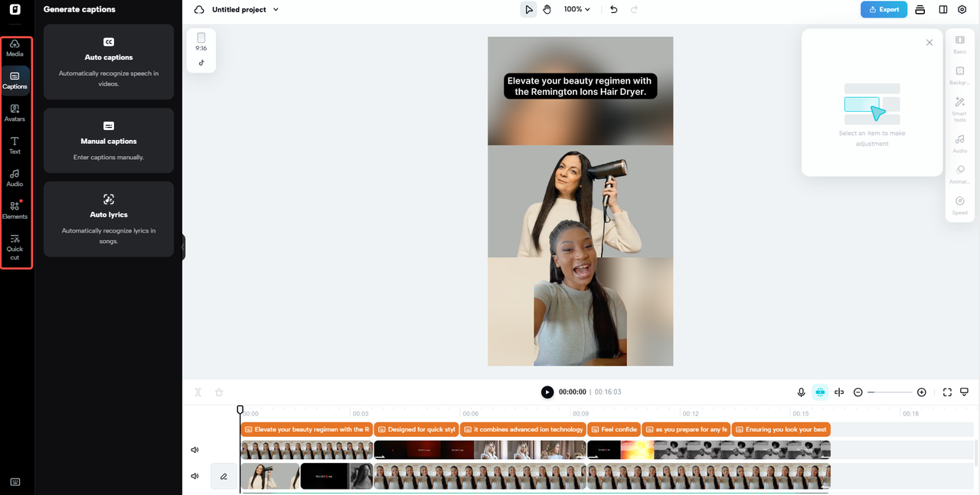Mute the lower video track

pos(194,476)
